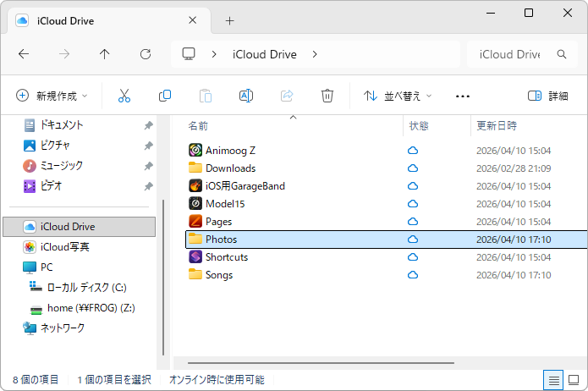This screenshot has width=588, height=391.
Task: Open the three-dot See more menu
Action: 463,96
